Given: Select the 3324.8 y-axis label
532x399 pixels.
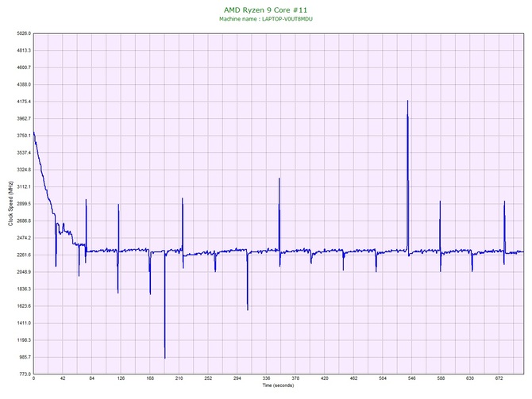Looking at the screenshot, I should point(24,170).
